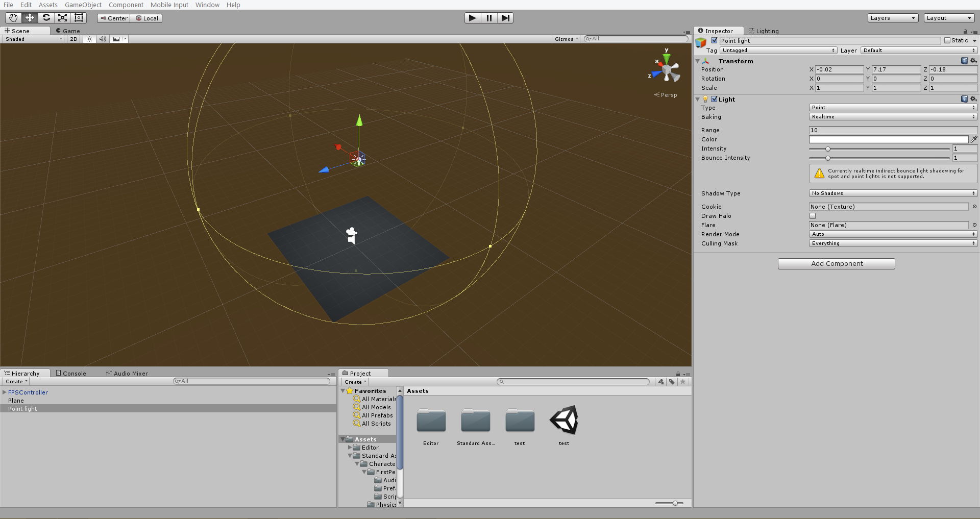Open the Shadow Type dropdown
This screenshot has width=980, height=519.
point(892,193)
